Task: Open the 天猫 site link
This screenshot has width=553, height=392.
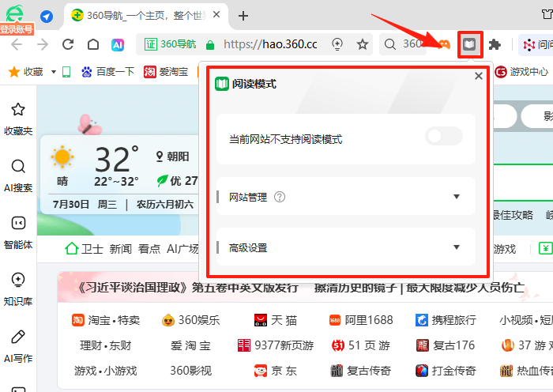Action: coord(276,320)
